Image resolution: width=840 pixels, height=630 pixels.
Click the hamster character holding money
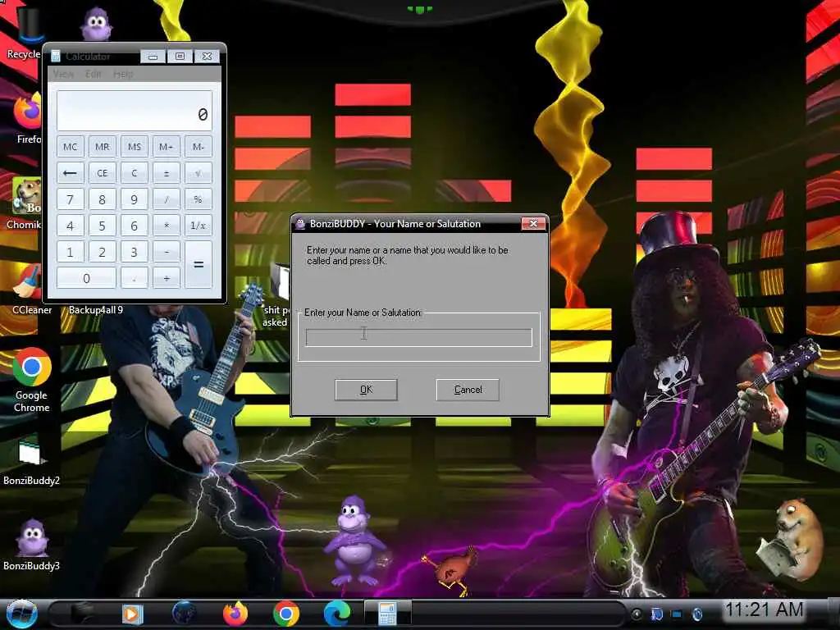click(790, 538)
